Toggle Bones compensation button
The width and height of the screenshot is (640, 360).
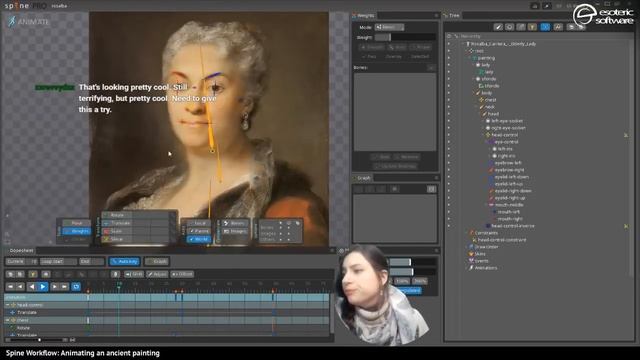click(x=235, y=223)
